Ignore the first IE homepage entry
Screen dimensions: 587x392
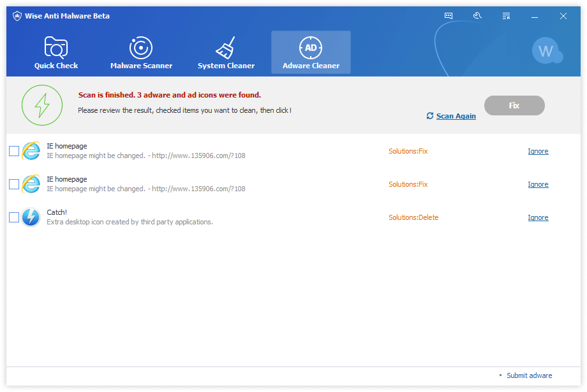[538, 151]
